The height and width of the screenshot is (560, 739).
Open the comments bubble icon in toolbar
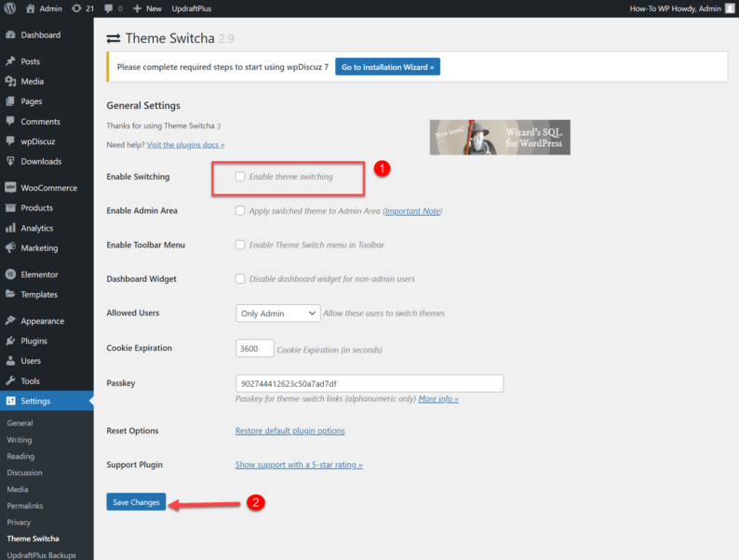[109, 8]
